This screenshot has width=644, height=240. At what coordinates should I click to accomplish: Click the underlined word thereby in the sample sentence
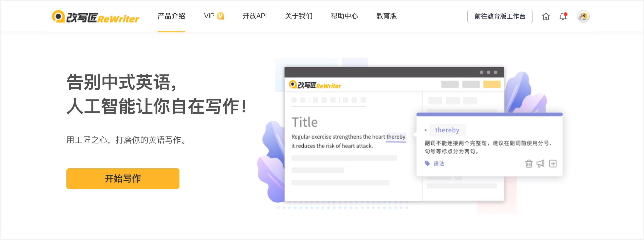coord(396,137)
